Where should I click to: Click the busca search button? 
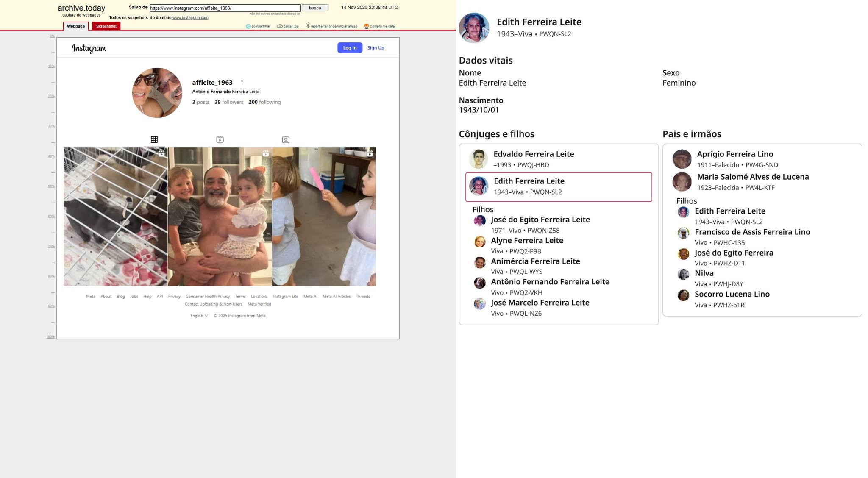click(x=315, y=8)
